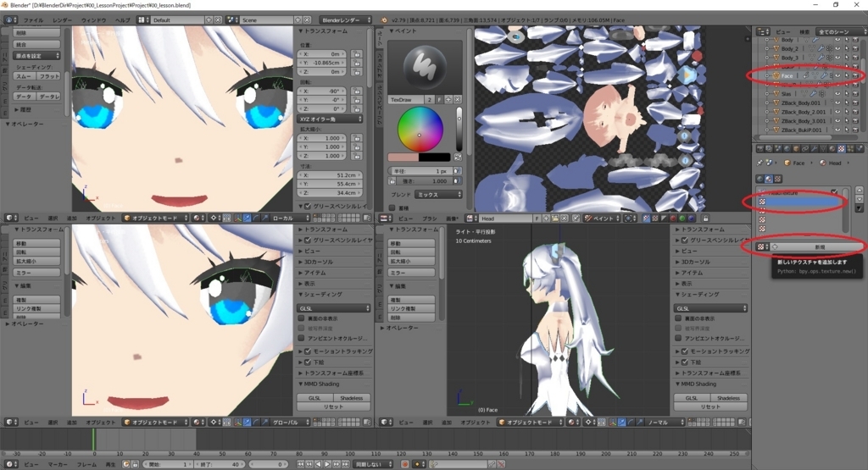Select Slas object in the outliner
Screen dimensions: 868x470
(786, 94)
